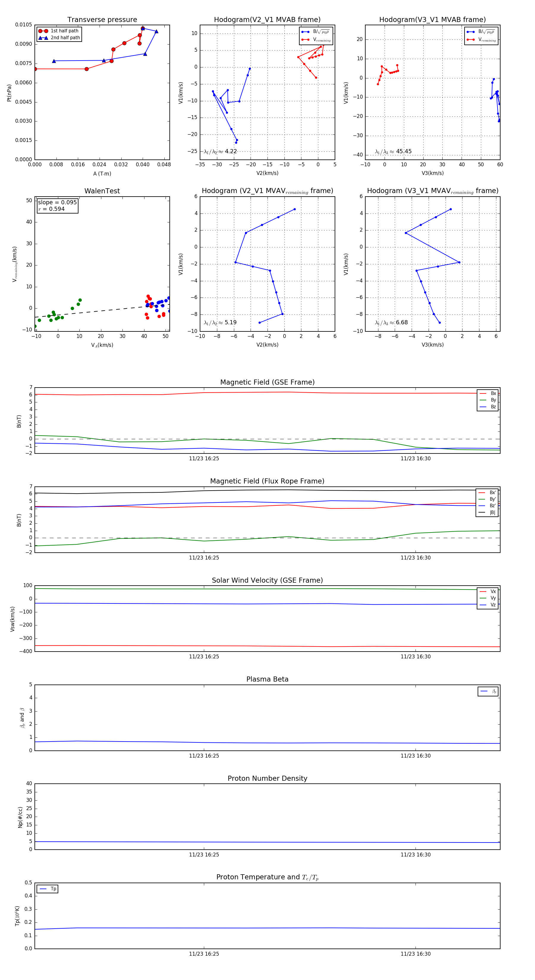Screen dimensions: 535x980
Task: Select the "Vz" legend entry
Action: coord(488,605)
